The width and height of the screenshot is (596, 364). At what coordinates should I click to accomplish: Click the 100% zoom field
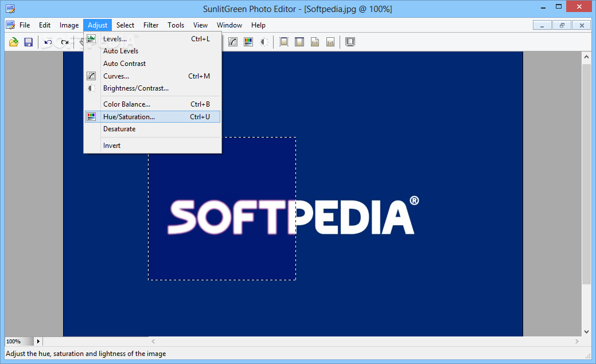coord(19,341)
